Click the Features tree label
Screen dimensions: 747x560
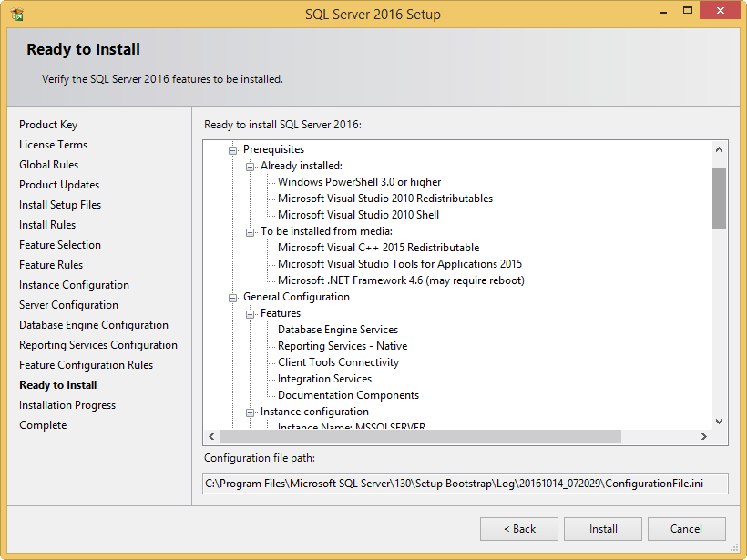(x=281, y=313)
